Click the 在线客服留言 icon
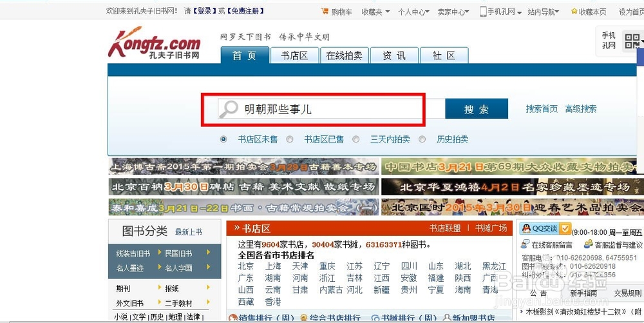The height and width of the screenshot is (323, 644). pyautogui.click(x=526, y=244)
